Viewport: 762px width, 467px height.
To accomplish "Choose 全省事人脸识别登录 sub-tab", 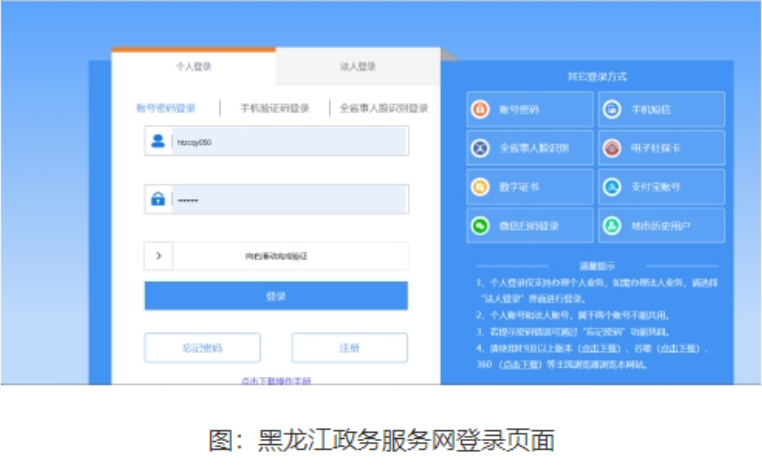I will click(x=383, y=108).
